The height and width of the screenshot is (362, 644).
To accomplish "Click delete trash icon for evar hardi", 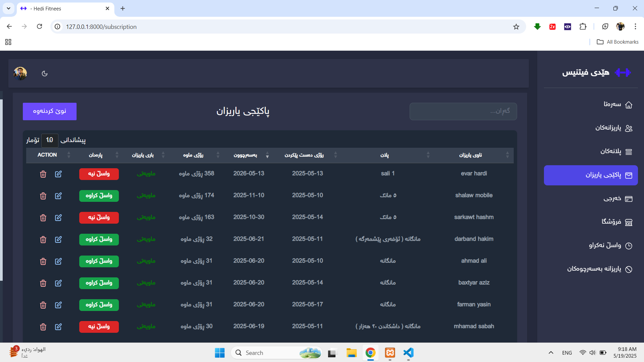I will click(43, 174).
